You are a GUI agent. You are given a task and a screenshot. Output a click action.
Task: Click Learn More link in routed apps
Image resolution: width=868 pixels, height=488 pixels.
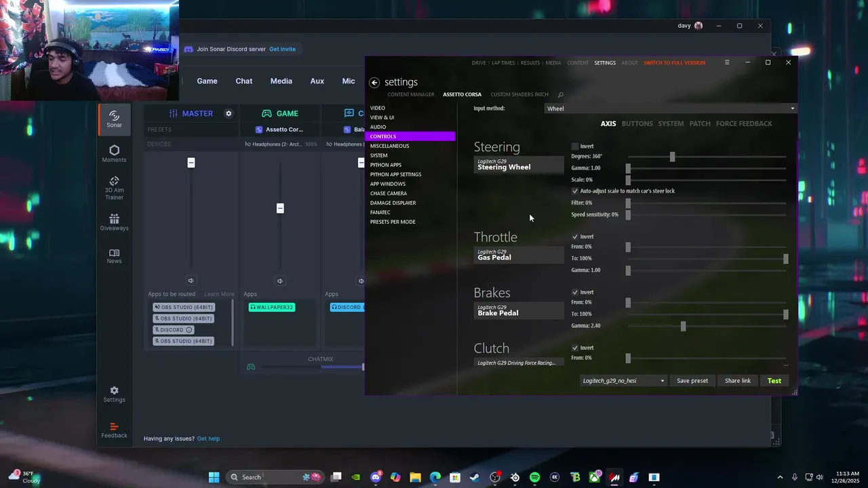click(219, 294)
